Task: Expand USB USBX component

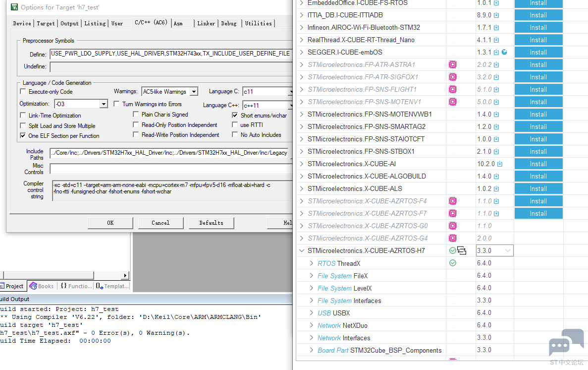Action: coord(311,313)
